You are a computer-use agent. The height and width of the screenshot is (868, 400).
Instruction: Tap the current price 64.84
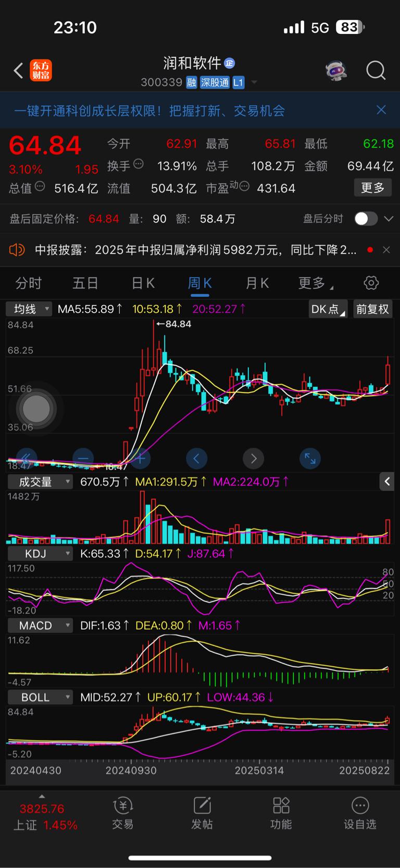click(x=45, y=145)
